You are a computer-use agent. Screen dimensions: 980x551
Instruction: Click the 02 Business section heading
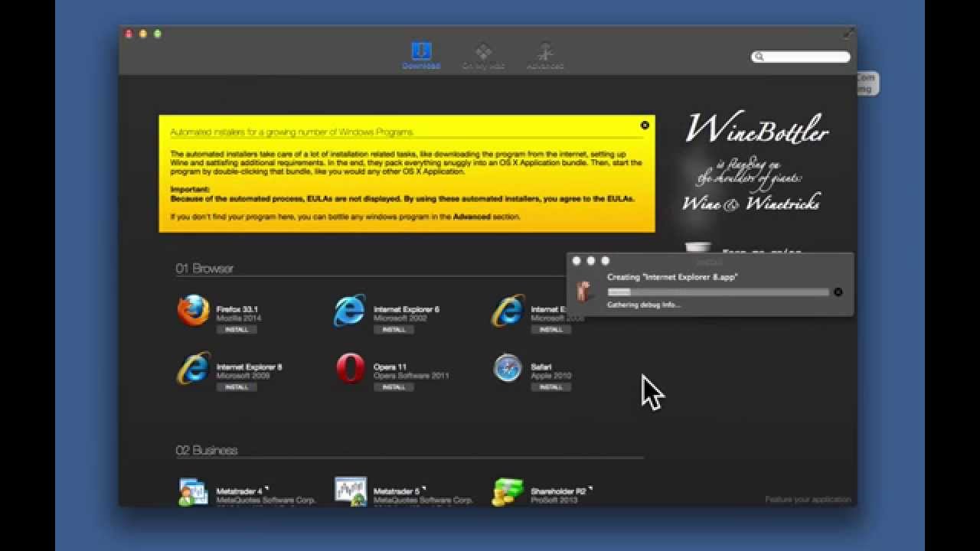207,451
